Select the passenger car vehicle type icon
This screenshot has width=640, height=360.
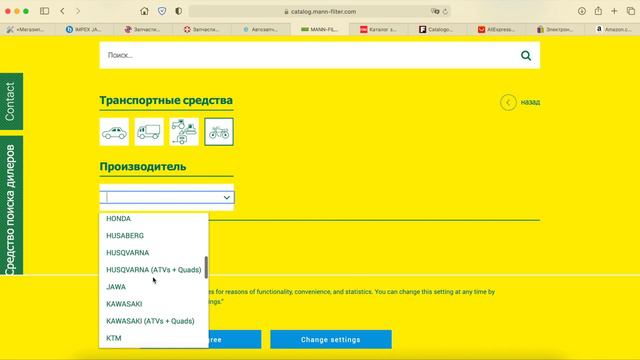114,132
